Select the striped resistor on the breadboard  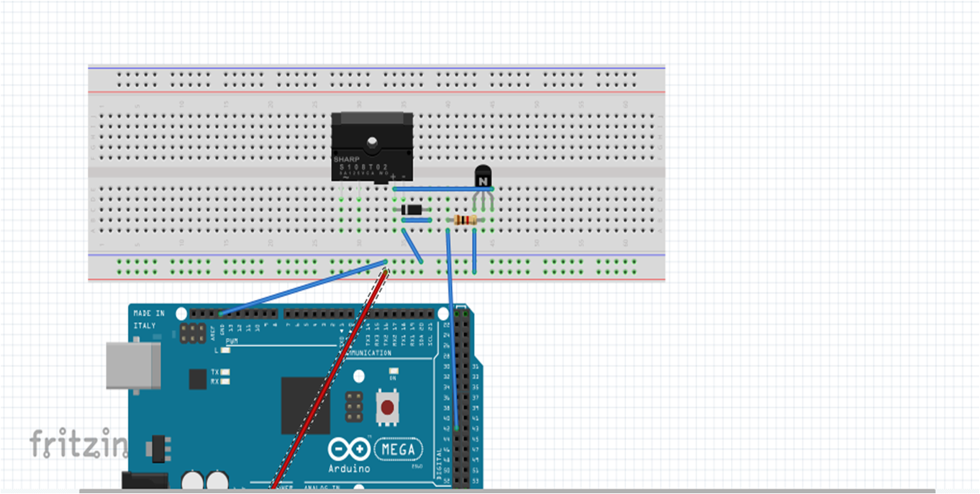466,220
